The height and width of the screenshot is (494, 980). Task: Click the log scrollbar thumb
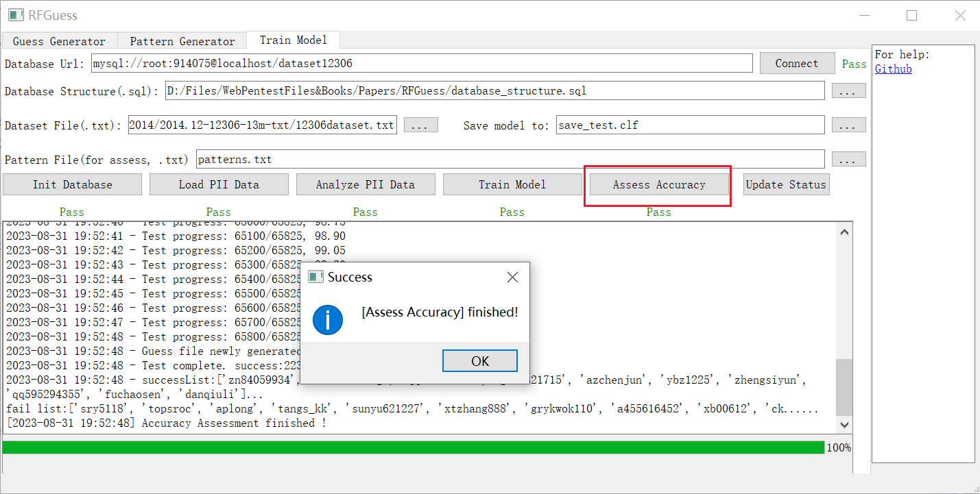(x=844, y=387)
